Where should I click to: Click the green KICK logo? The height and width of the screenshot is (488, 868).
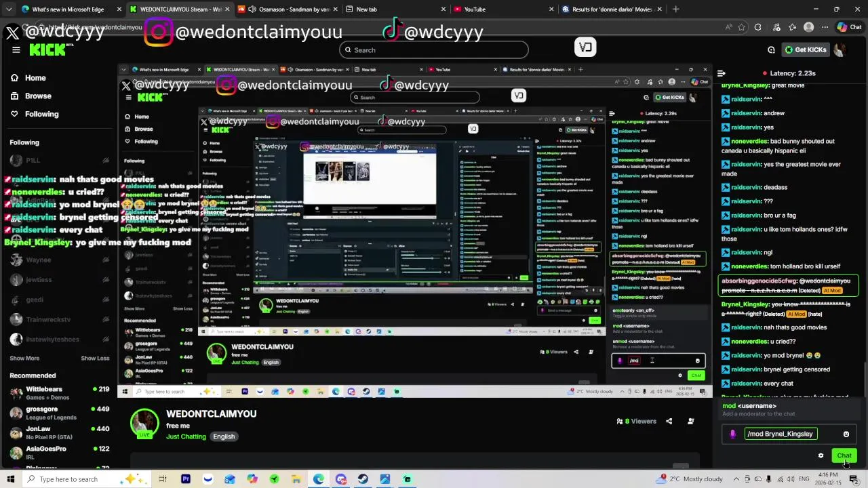point(47,50)
